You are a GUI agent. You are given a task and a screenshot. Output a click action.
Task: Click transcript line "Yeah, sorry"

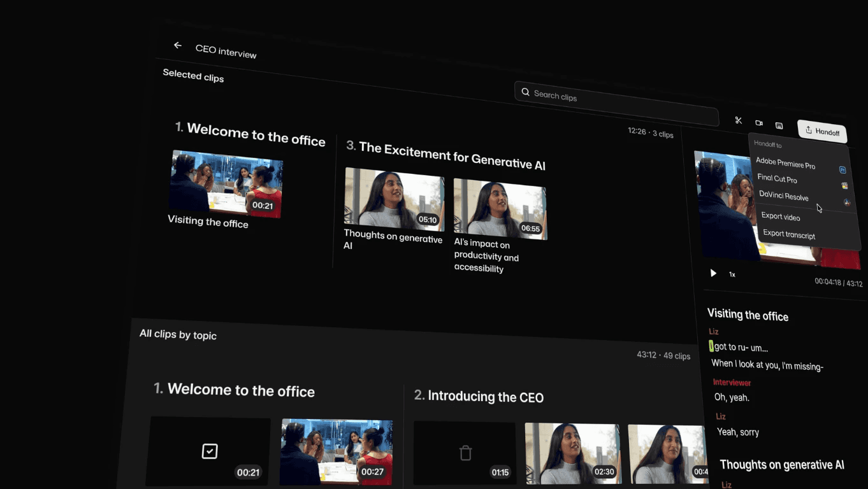[x=738, y=432]
